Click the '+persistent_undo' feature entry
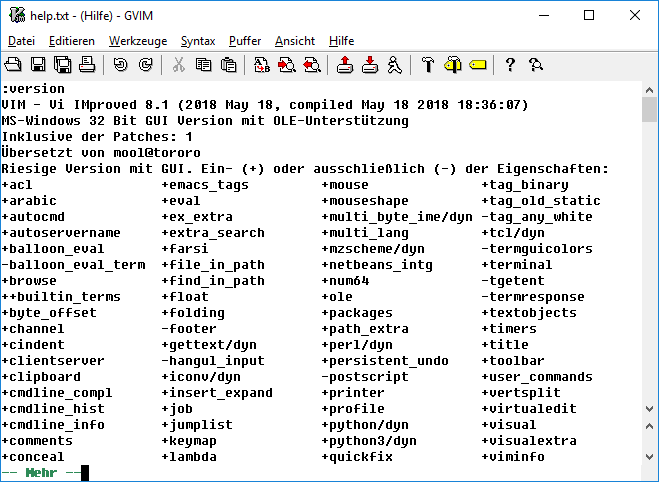The image size is (659, 482). (385, 361)
